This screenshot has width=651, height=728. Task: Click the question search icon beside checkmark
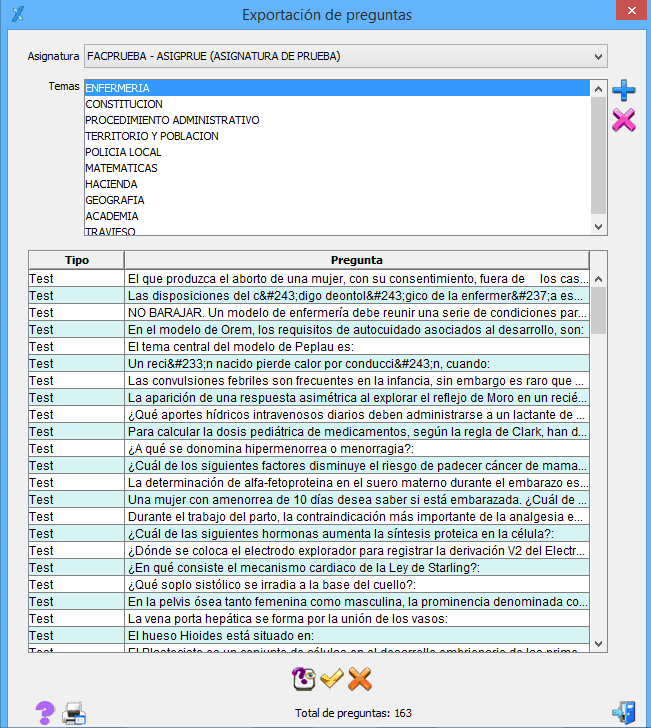tap(303, 679)
